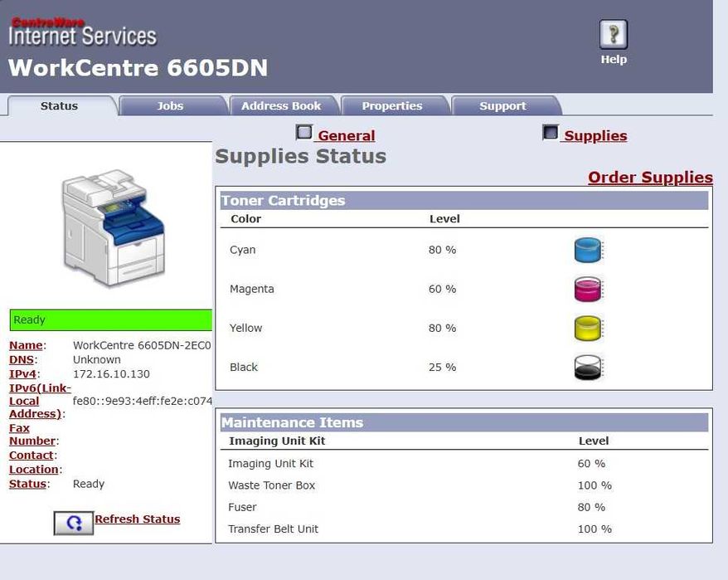
Task: Click the WorkCentre printer image
Action: 114,227
